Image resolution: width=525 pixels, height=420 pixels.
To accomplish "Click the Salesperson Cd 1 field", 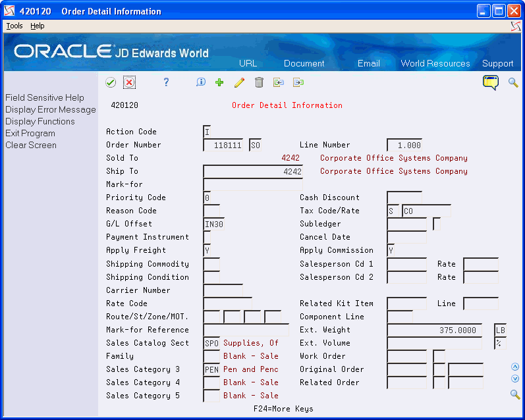I will point(406,264).
